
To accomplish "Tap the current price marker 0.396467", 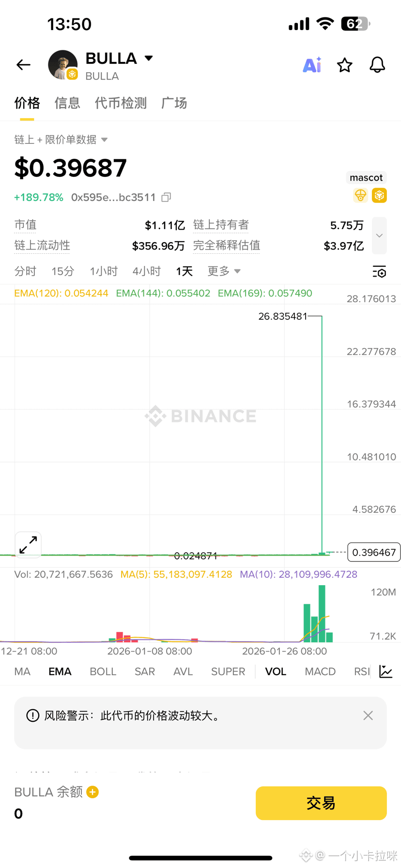I will pyautogui.click(x=374, y=552).
